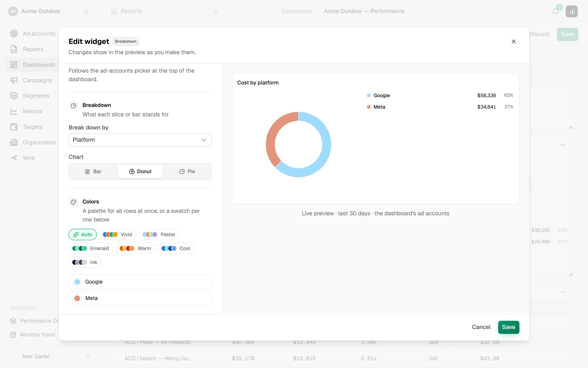Click the Monthly Trend calendar icon
This screenshot has height=368, width=588.
13,335
